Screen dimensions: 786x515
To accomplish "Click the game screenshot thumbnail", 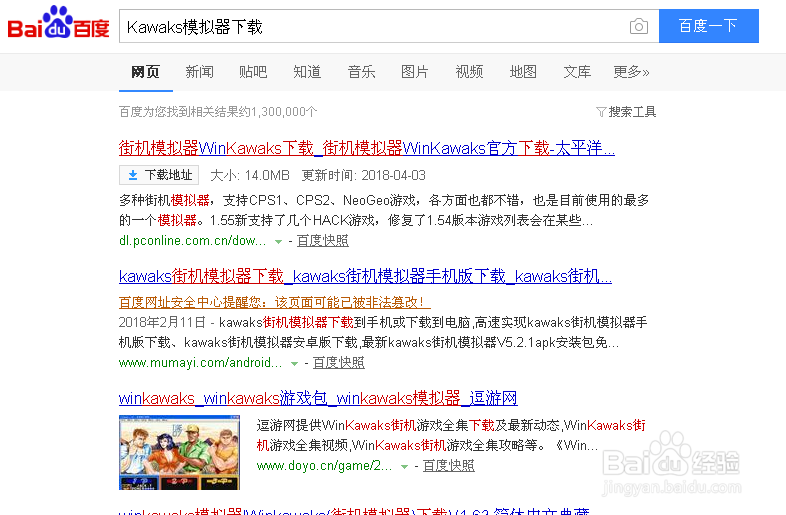I will click(x=179, y=452).
